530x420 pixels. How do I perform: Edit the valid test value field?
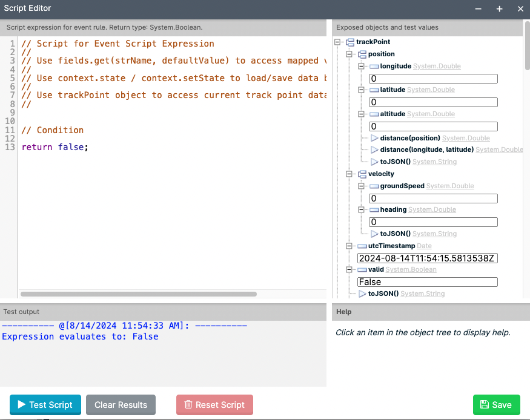tap(427, 282)
